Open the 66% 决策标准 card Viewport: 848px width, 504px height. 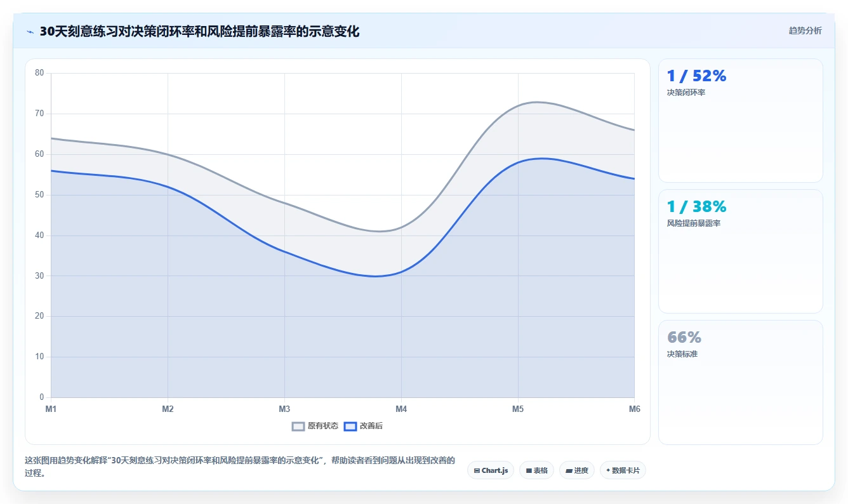point(741,382)
